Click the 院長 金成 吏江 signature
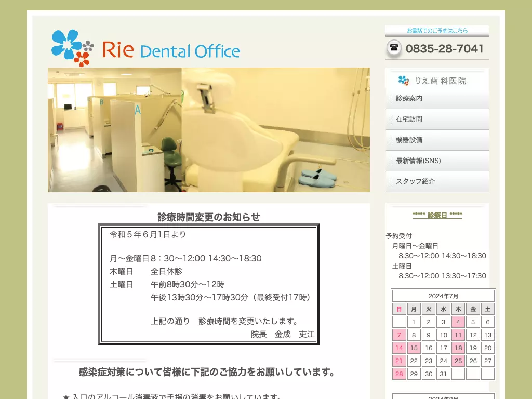The height and width of the screenshot is (399, 532). pyautogui.click(x=283, y=334)
